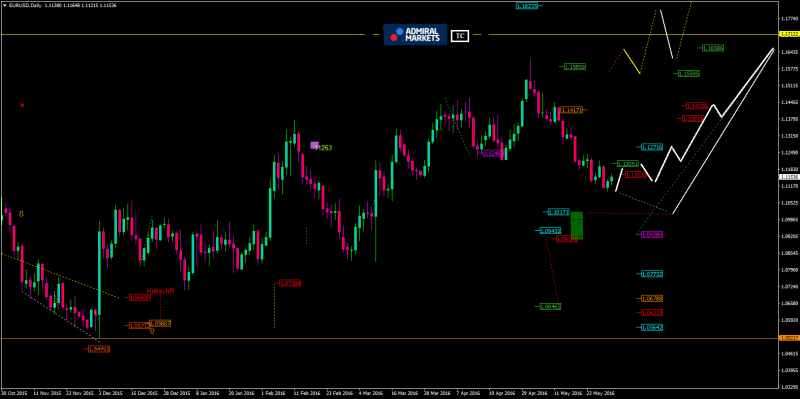Select the red 1.13815 price label
800x399 pixels.
click(693, 118)
